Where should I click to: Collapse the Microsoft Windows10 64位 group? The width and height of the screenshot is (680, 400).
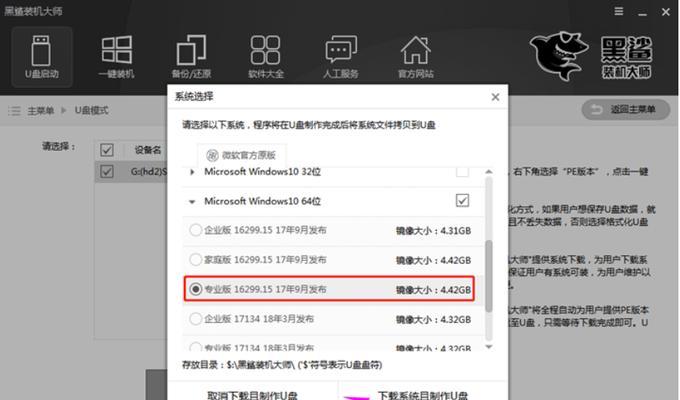pyautogui.click(x=192, y=201)
